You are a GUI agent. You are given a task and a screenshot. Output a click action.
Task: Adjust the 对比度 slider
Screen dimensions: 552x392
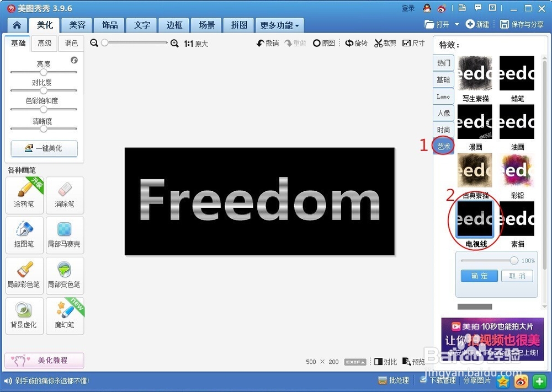pos(44,90)
